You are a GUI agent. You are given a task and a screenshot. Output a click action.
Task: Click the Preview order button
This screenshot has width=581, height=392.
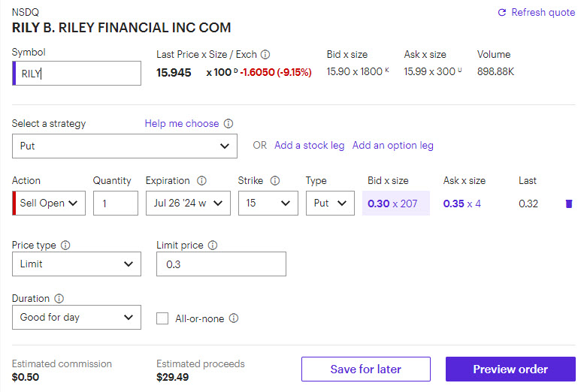pos(510,369)
